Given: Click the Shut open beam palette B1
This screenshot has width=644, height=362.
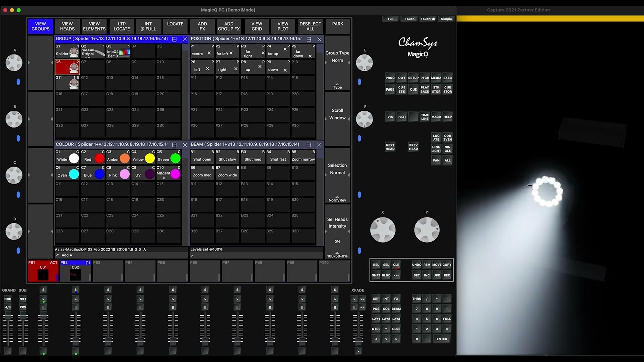Looking at the screenshot, I should click(202, 157).
